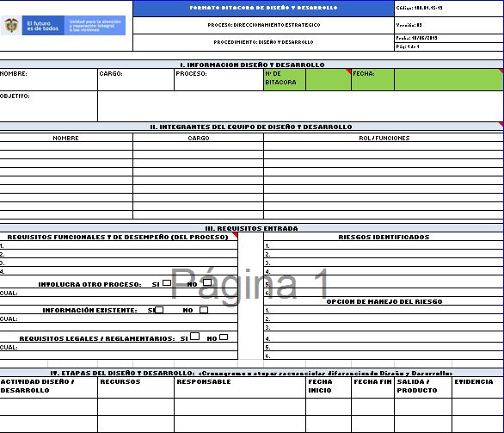This screenshot has height=433, width=504.
Task: Click red comment marker on Requisitos Funcionales header
Action: [x=236, y=235]
